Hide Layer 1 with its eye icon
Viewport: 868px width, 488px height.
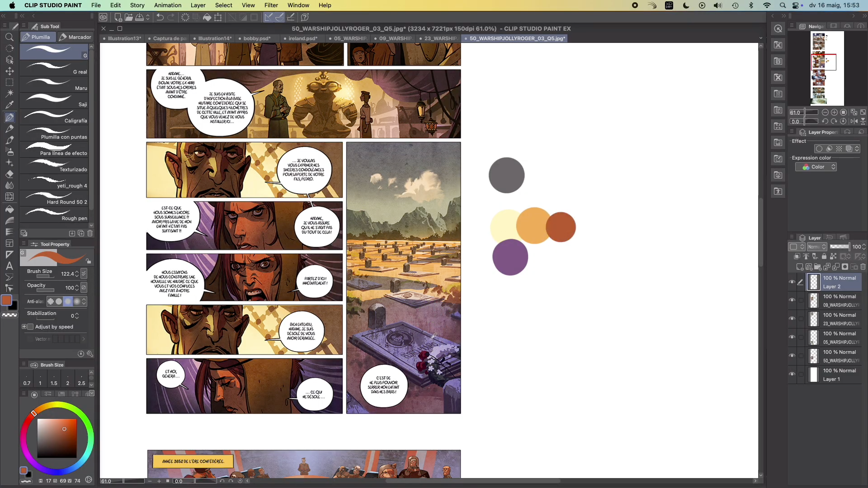[792, 375]
